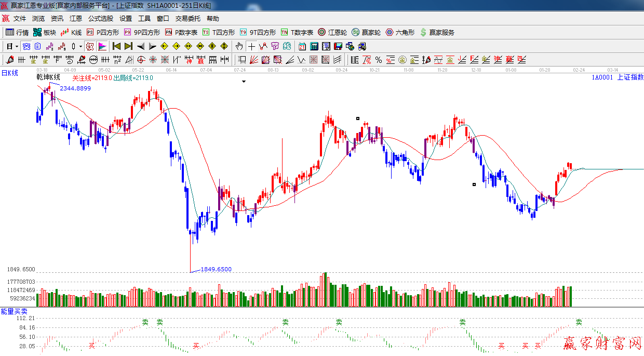Image resolution: width=644 pixels, height=356 pixels.
Task: Select the 六角形 hexagon tool
Action: click(399, 32)
